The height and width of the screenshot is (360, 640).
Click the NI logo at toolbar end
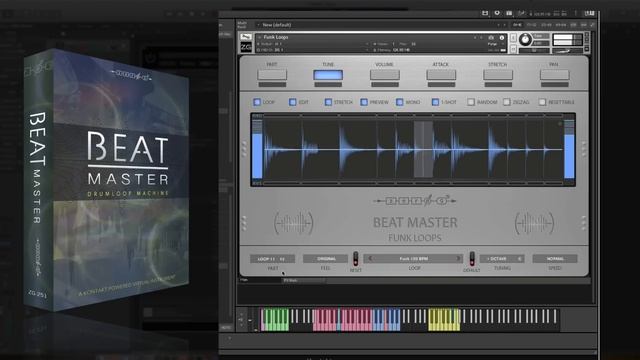tap(589, 13)
